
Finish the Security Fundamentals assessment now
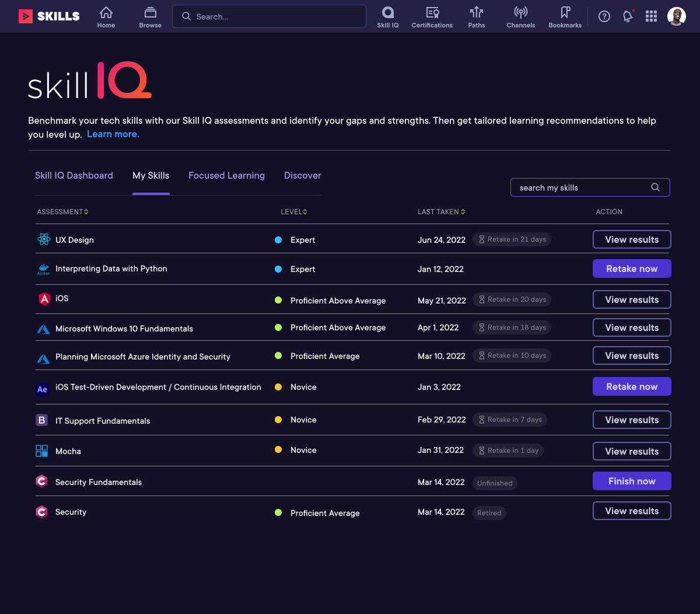pyautogui.click(x=632, y=481)
